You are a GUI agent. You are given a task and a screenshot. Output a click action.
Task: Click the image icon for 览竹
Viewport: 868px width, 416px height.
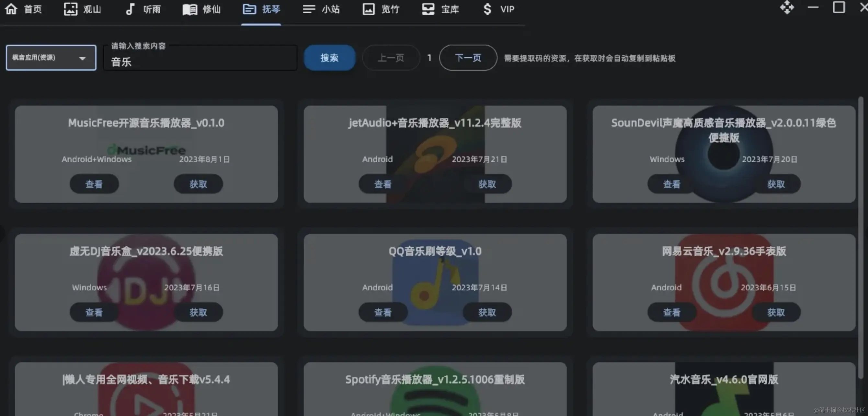tap(368, 9)
